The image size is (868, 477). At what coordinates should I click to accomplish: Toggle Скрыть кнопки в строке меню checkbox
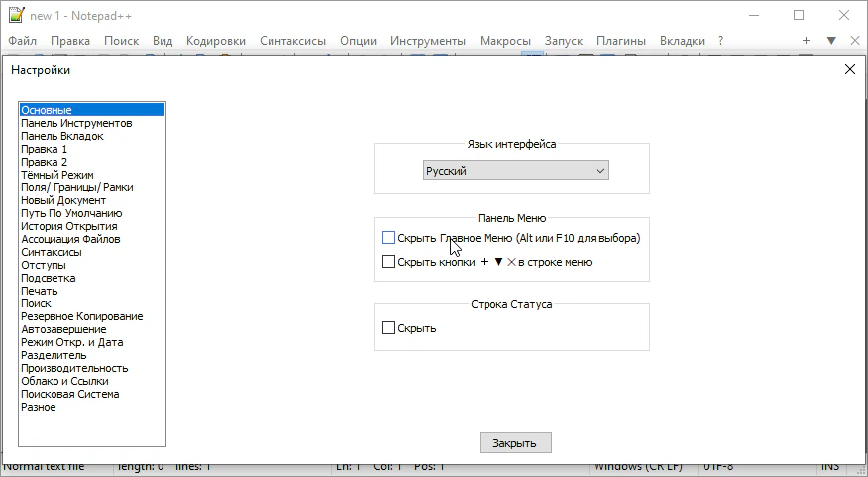[388, 262]
